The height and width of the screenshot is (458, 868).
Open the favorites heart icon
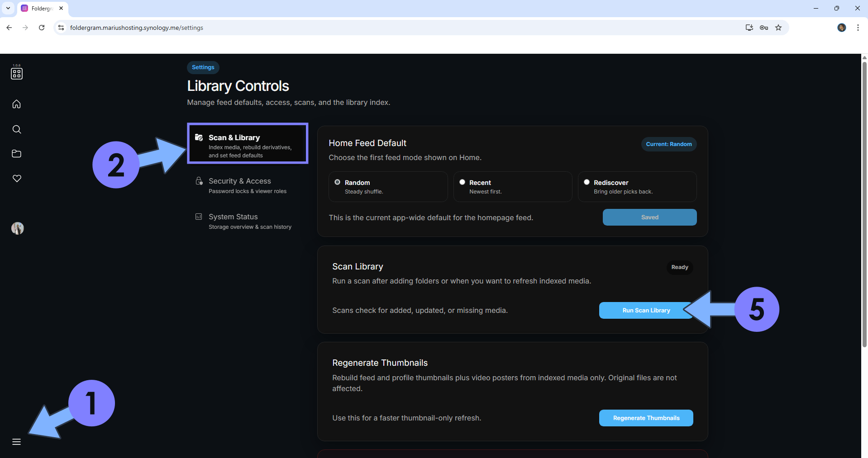pyautogui.click(x=17, y=179)
